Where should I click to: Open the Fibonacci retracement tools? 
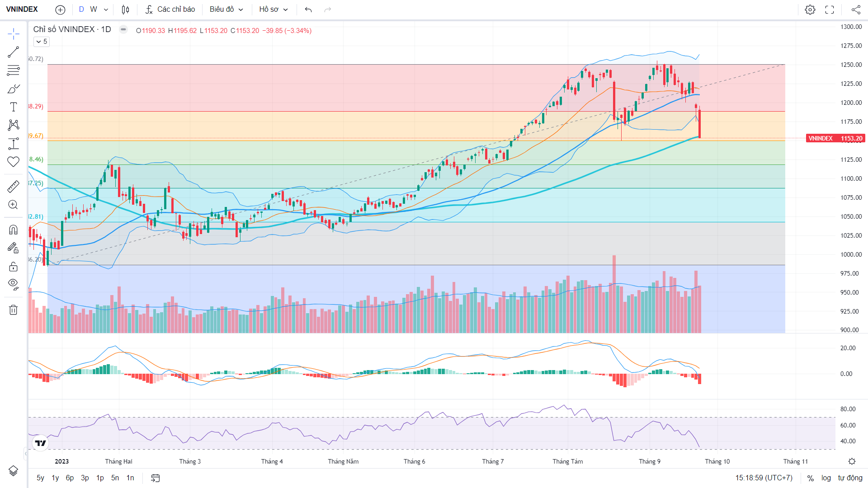coord(14,70)
